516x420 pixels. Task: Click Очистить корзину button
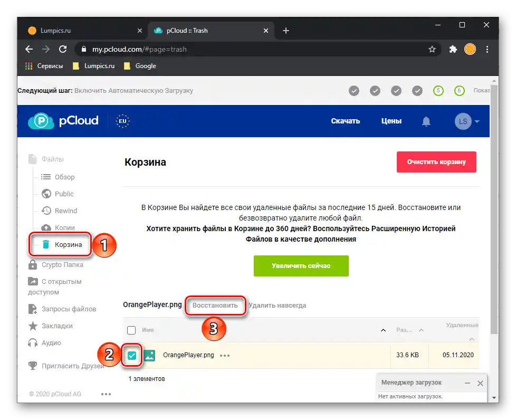[436, 162]
